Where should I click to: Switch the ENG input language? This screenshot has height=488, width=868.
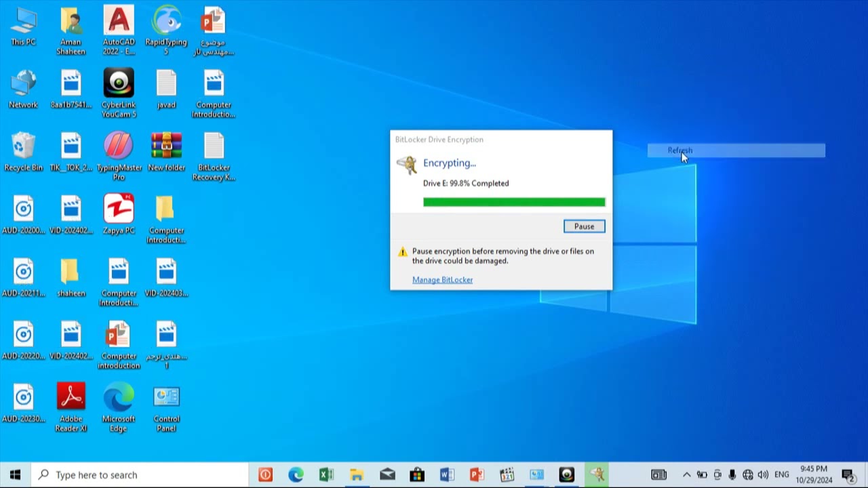tap(781, 475)
